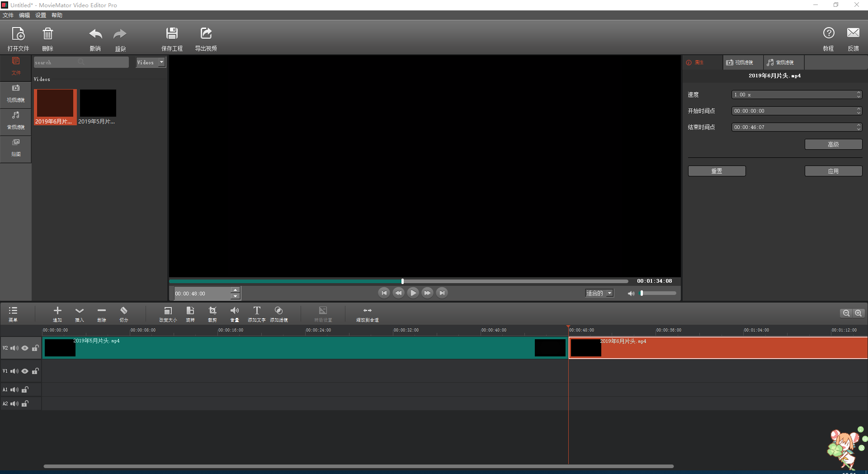Viewport: 868px width, 474px height.
Task: Adjust 开始时间点 start time spinner
Action: pyautogui.click(x=797, y=111)
